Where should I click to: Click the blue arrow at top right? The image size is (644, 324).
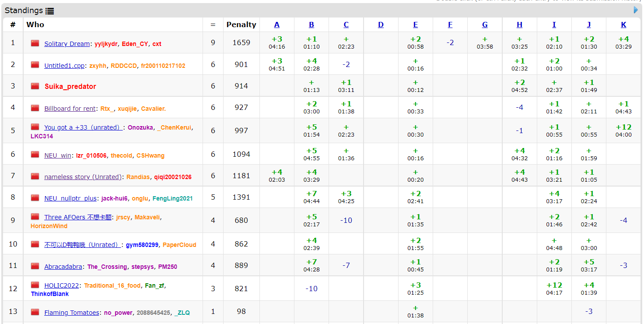(636, 10)
